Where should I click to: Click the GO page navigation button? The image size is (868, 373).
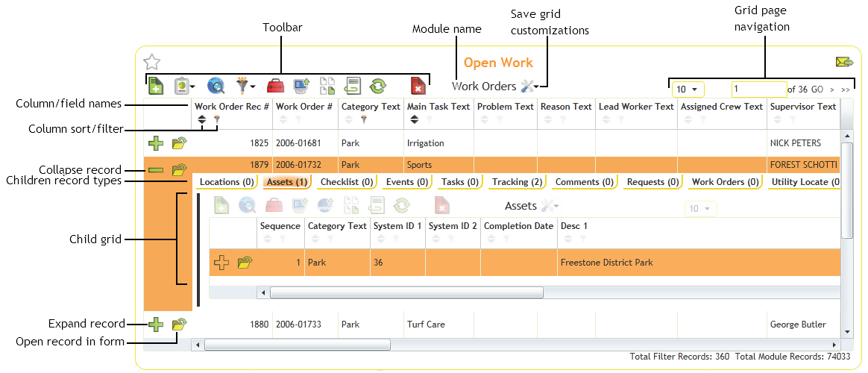817,90
